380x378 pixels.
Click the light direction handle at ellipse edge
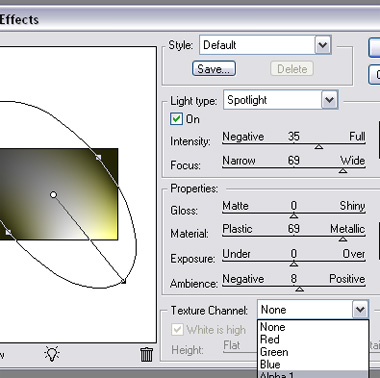(123, 281)
